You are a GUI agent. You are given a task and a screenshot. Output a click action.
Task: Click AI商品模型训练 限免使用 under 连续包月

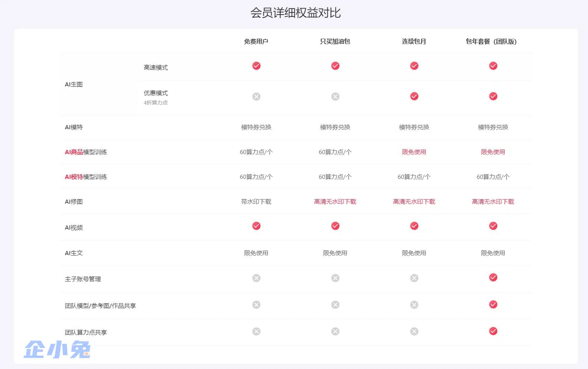(x=414, y=152)
